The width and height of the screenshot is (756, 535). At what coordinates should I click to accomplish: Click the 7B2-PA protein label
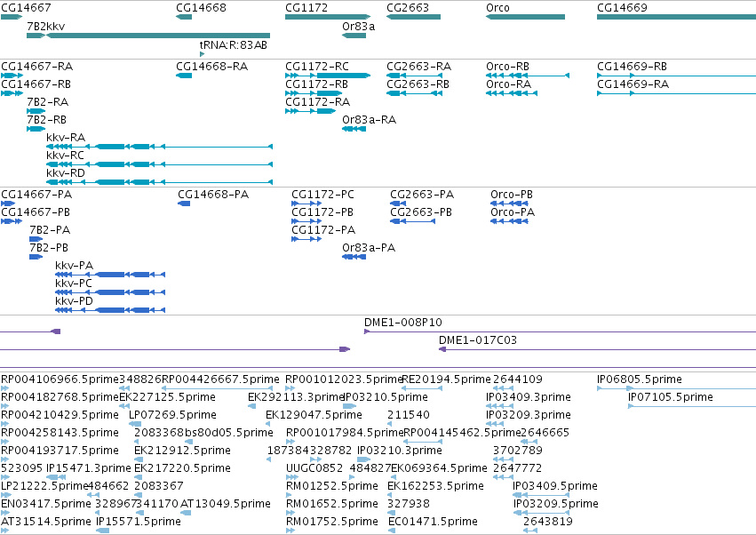pyautogui.click(x=50, y=230)
